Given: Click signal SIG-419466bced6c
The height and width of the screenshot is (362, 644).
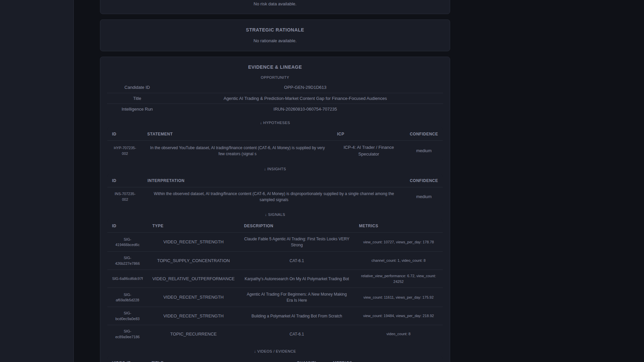Looking at the screenshot, I should (127, 242).
